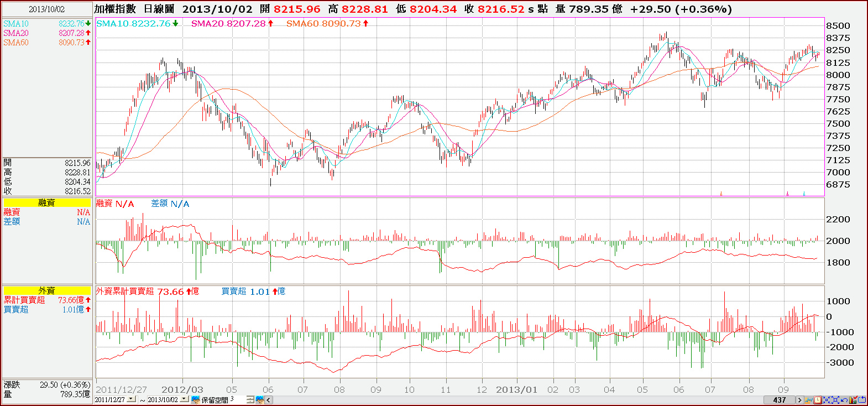Viewport: 868px width, 406px height.
Task: Click the 收 8216.52 left panel row
Action: 47,191
